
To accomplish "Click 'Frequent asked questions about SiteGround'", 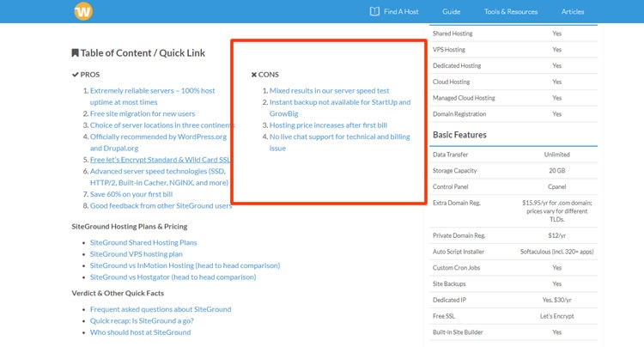I will click(161, 309).
